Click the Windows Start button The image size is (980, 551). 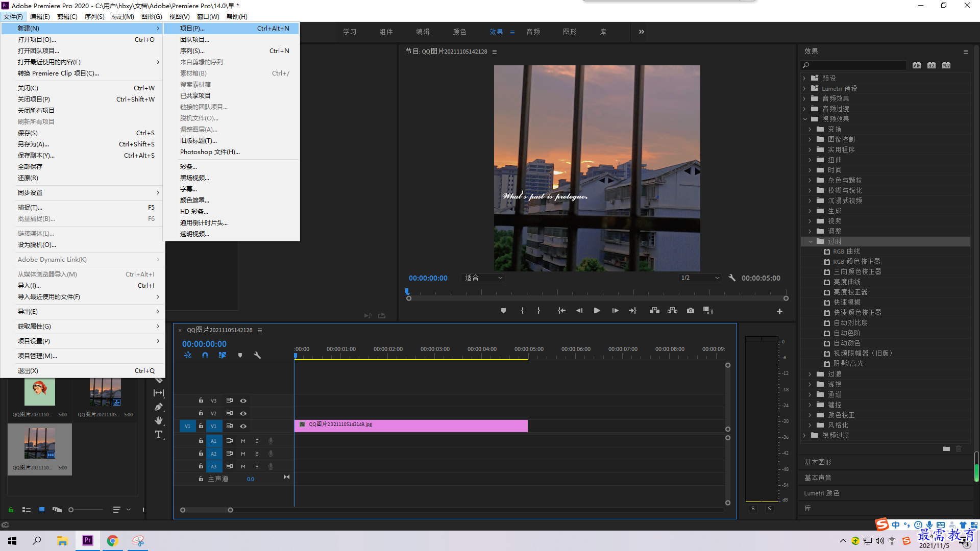[12, 540]
